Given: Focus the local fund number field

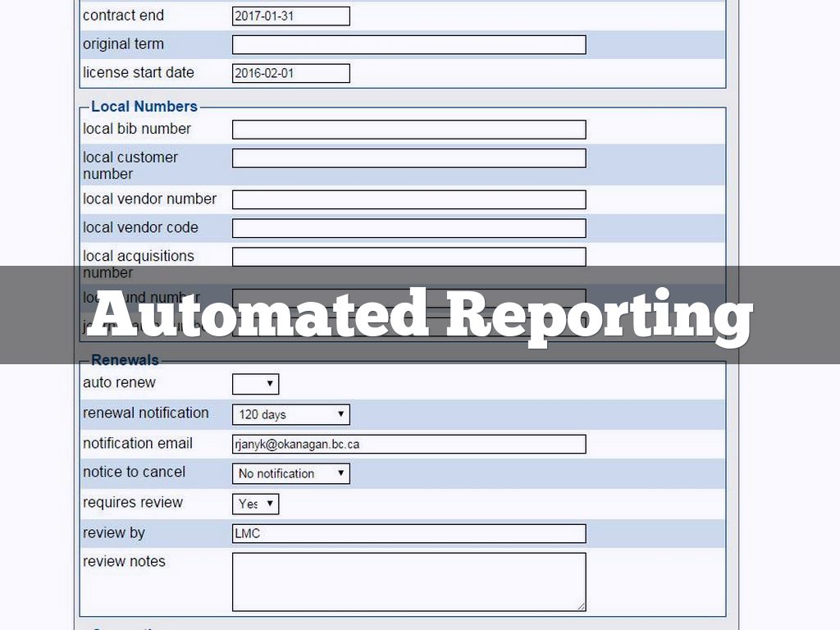Looking at the screenshot, I should click(409, 294).
